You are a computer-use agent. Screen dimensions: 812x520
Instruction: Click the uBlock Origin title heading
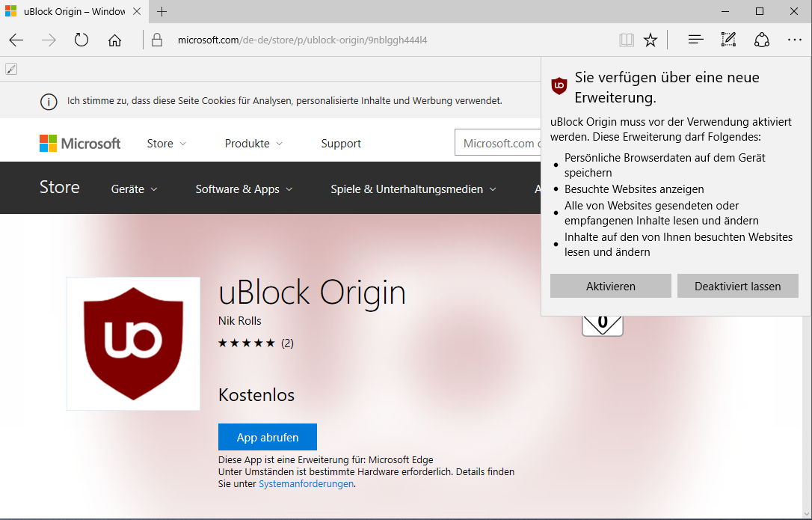tap(313, 293)
